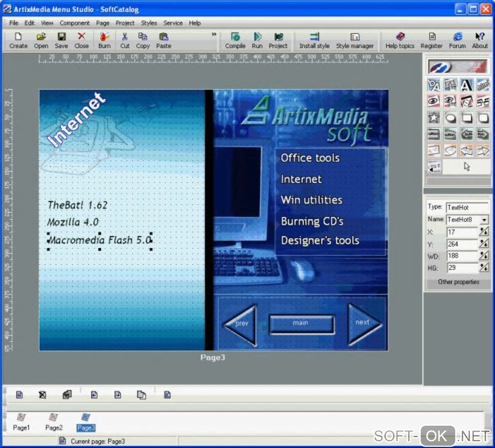Click the Register toolbar icon

431,40
